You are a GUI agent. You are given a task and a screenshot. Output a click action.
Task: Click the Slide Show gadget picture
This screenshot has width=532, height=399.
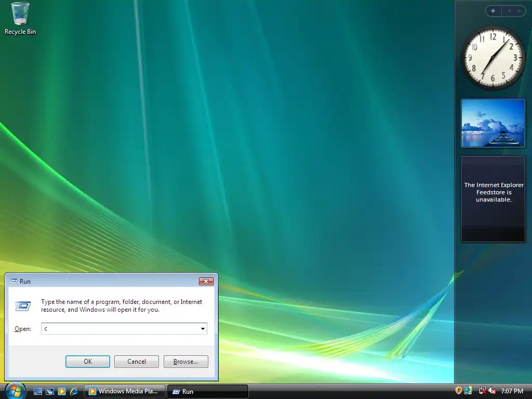point(493,123)
